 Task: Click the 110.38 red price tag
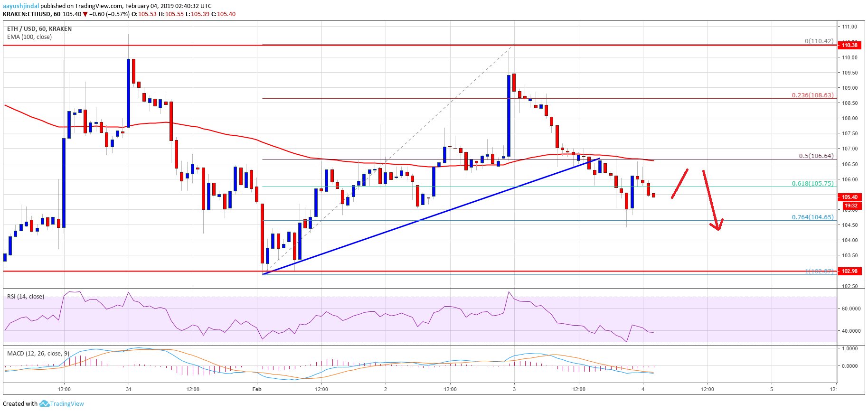pos(850,45)
